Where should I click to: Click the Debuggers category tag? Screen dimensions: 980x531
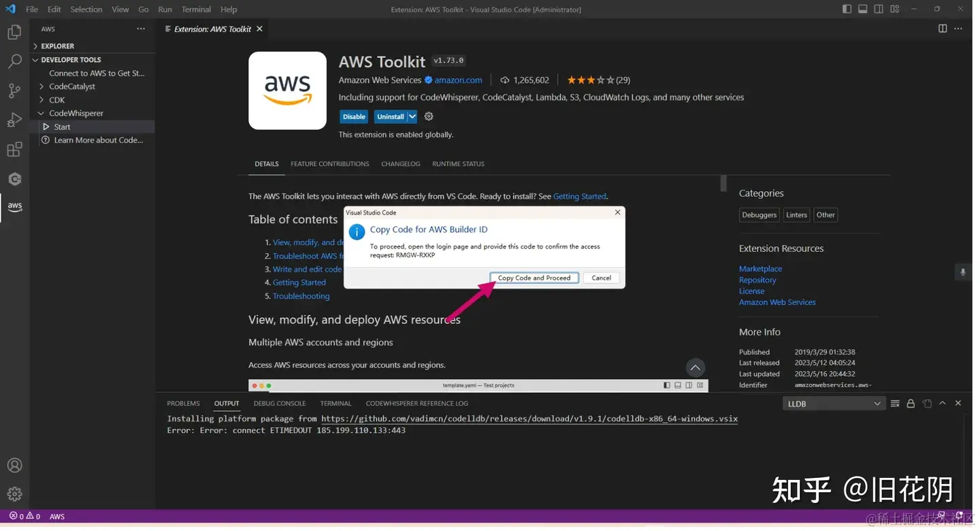(x=759, y=215)
